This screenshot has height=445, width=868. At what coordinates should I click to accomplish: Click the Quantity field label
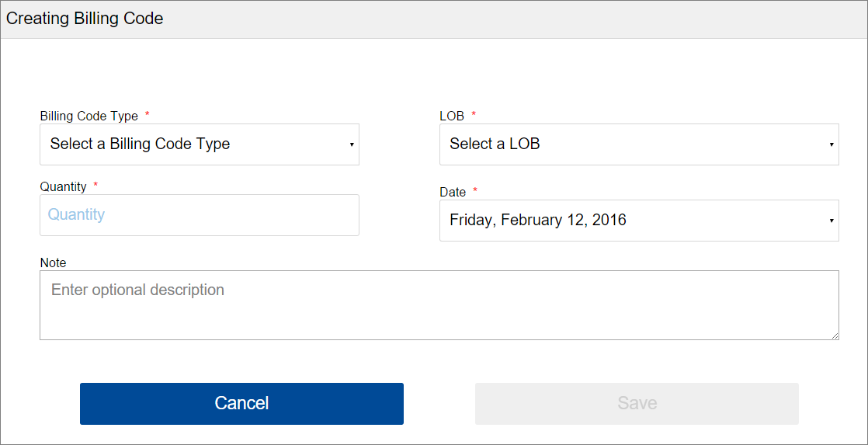click(x=63, y=186)
